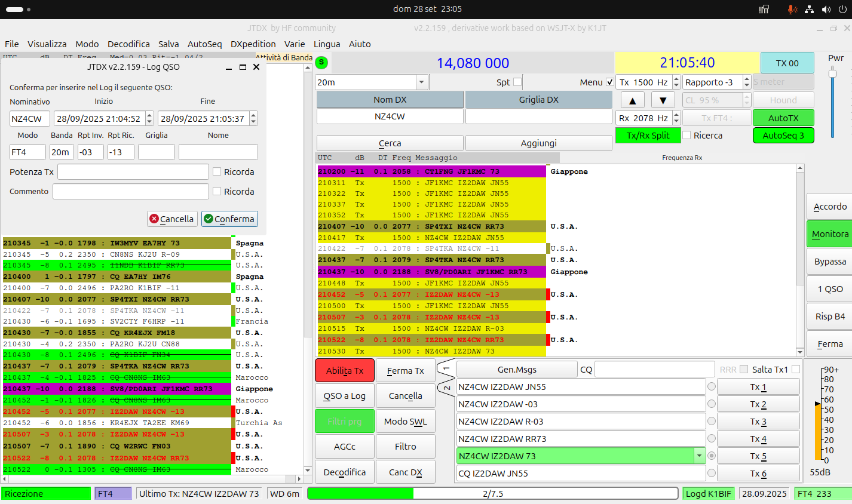Open the DXpedition menu
This screenshot has width=852, height=504.
click(x=253, y=44)
